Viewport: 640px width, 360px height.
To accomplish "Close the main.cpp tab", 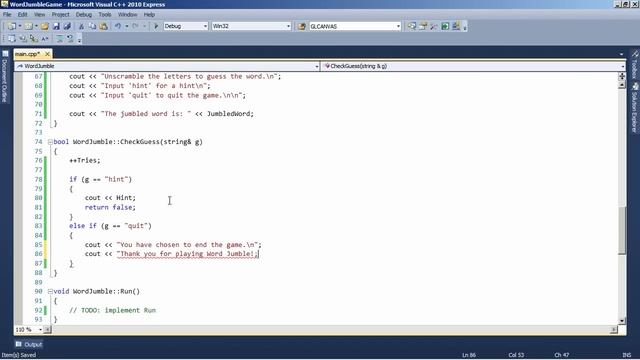I will (x=47, y=54).
